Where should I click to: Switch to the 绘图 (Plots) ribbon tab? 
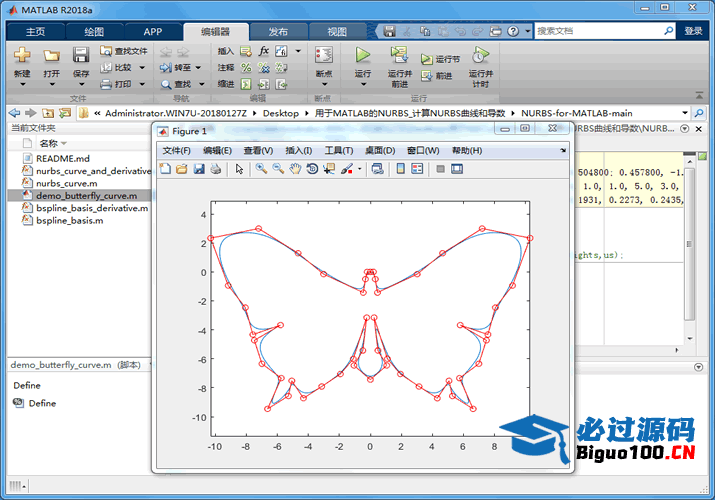pyautogui.click(x=93, y=31)
